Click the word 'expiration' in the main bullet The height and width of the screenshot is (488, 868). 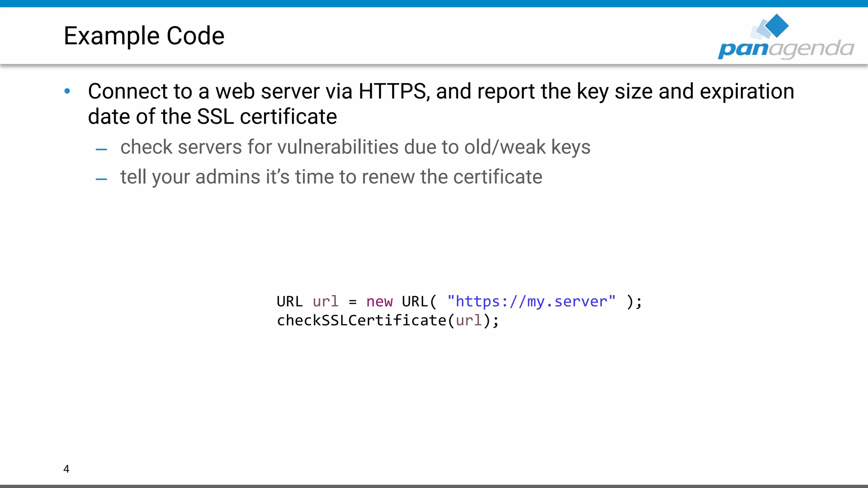tap(747, 91)
